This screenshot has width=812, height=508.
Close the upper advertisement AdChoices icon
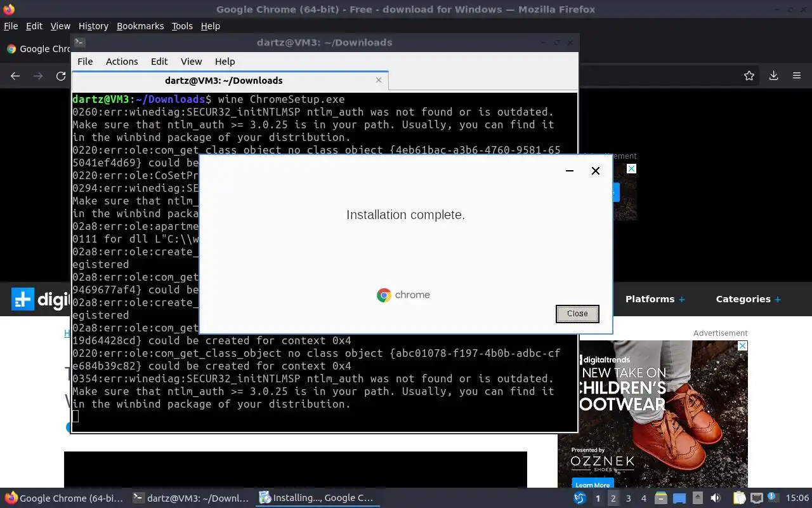point(631,168)
